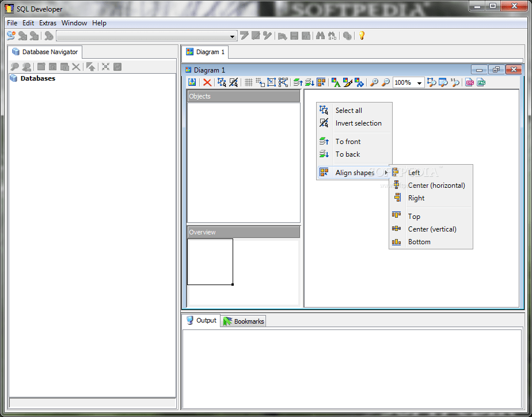Click the To back toolbar icon
Image resolution: width=532 pixels, height=417 pixels.
pos(309,82)
